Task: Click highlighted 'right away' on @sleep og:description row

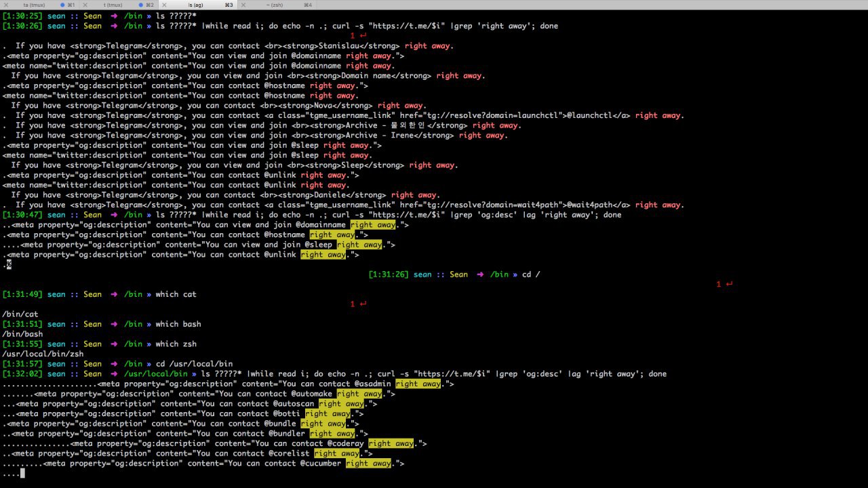Action: coord(359,245)
